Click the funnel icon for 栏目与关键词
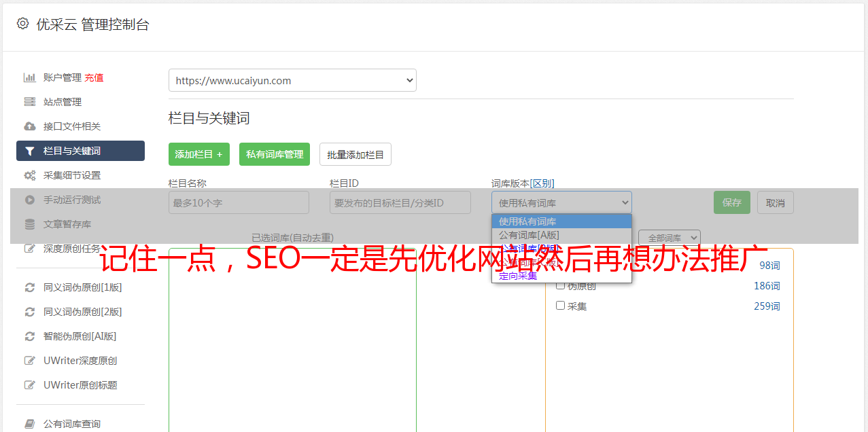This screenshot has height=432, width=868. tap(29, 151)
